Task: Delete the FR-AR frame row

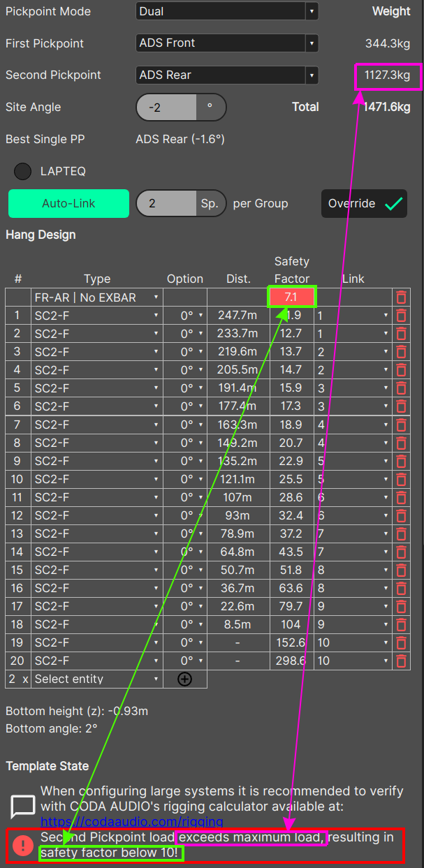Action: (401, 297)
